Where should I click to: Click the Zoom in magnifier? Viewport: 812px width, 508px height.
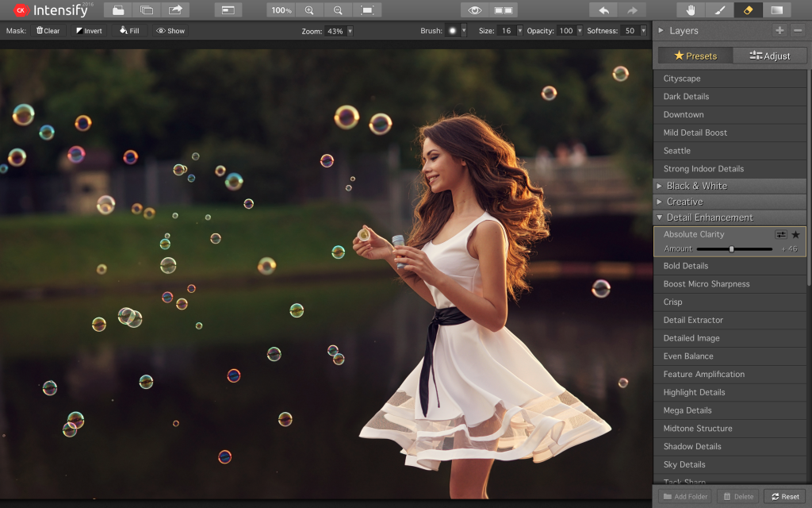309,10
